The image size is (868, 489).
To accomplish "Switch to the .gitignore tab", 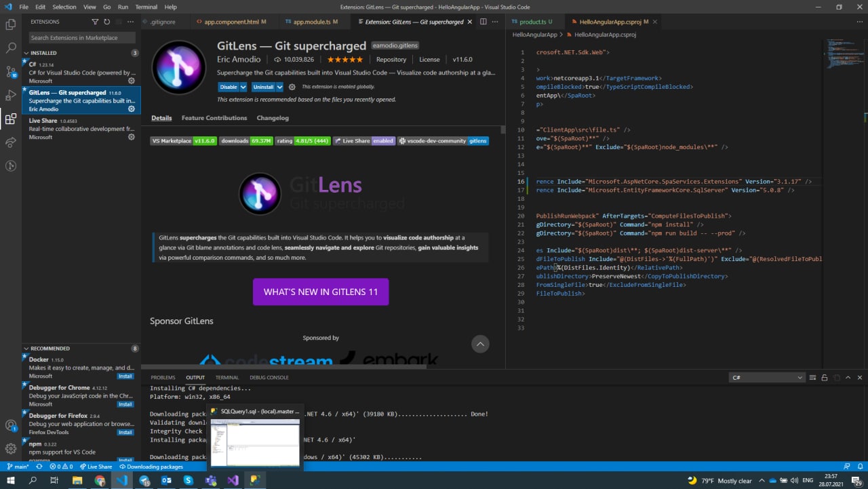I will pyautogui.click(x=163, y=22).
